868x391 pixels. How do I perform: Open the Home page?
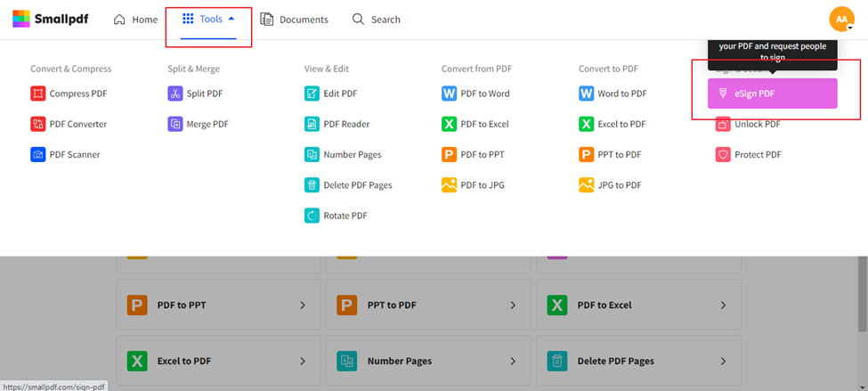click(135, 20)
